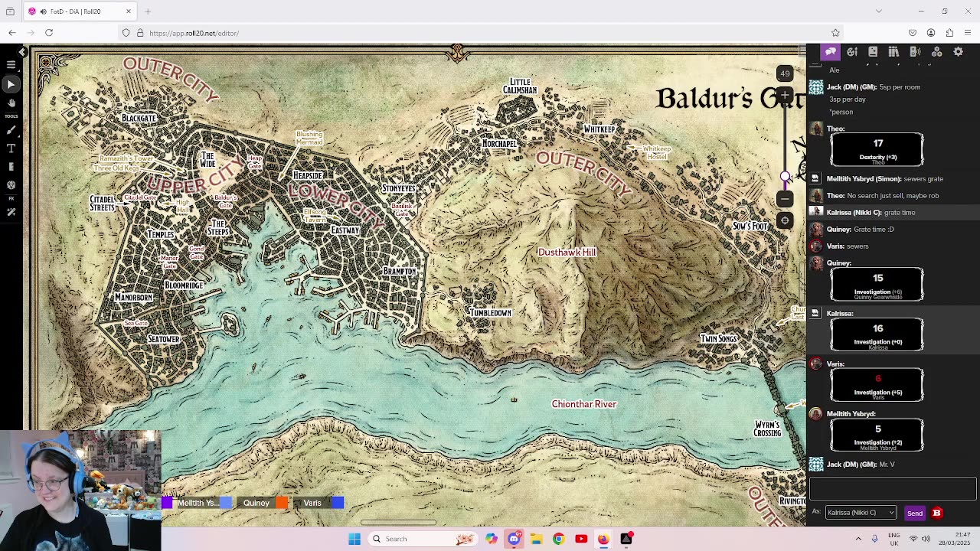Click the purple color swatch beside Mellt'ith
The image size is (980, 551).
[x=167, y=503]
